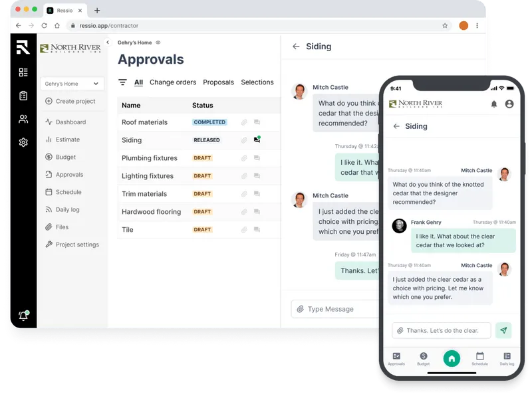Open the filter icon next to Approvals tabs
The width and height of the screenshot is (532, 396).
[124, 82]
